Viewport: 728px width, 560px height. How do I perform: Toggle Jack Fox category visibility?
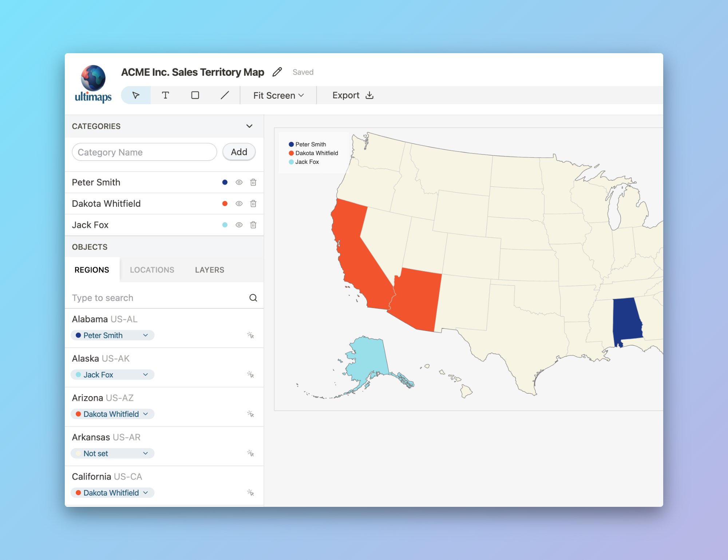tap(239, 225)
